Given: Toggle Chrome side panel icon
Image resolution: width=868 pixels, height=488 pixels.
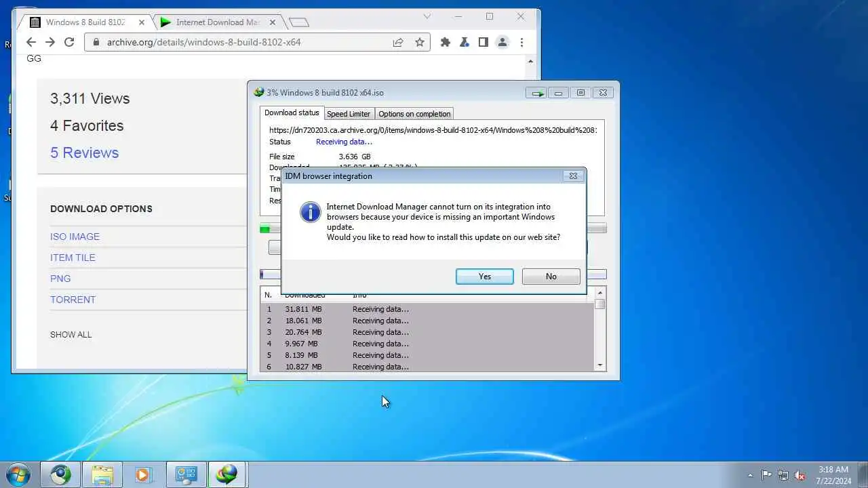Looking at the screenshot, I should coord(484,42).
